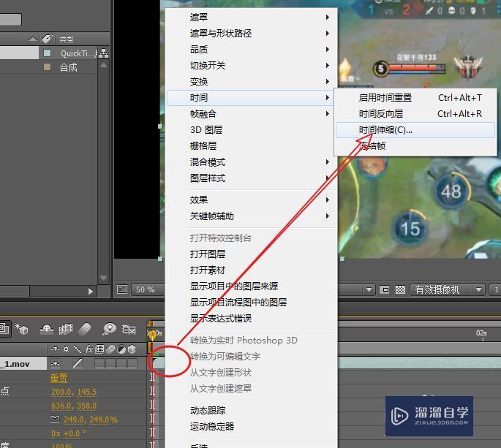This screenshot has width=501, height=448.
Task: Click the +0.0 rotation degrees value
Action: tap(72, 433)
